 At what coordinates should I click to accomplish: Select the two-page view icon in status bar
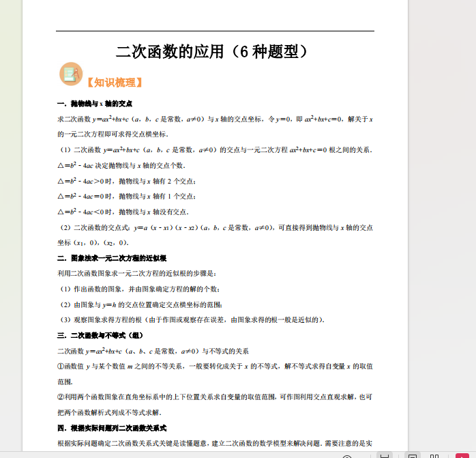[434, 456]
